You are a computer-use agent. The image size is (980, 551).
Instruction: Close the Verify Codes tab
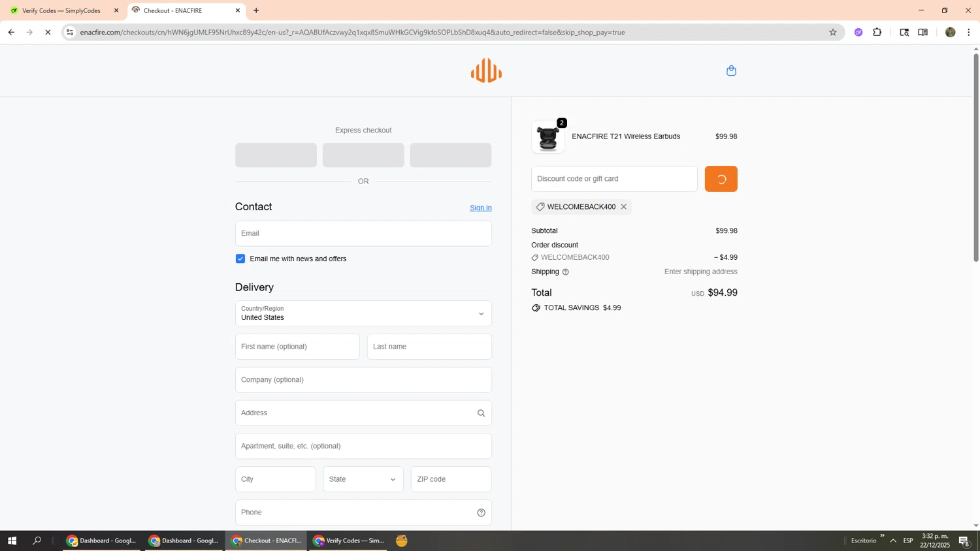(116, 10)
